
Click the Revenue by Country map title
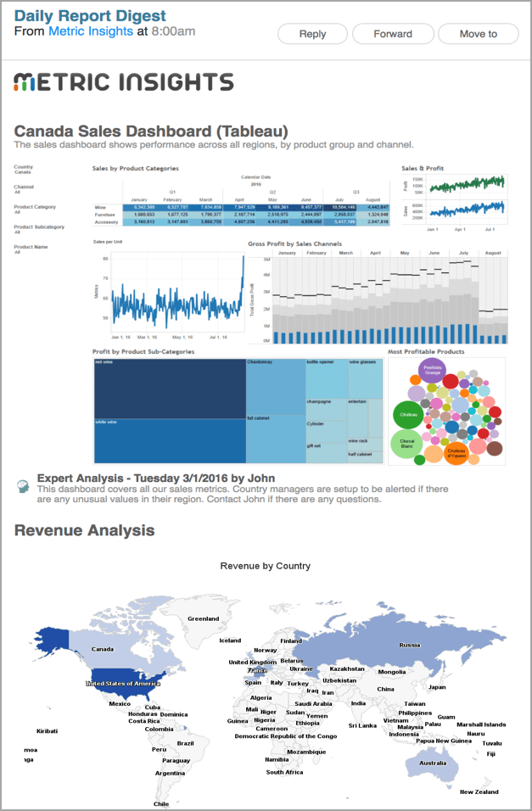click(x=266, y=566)
